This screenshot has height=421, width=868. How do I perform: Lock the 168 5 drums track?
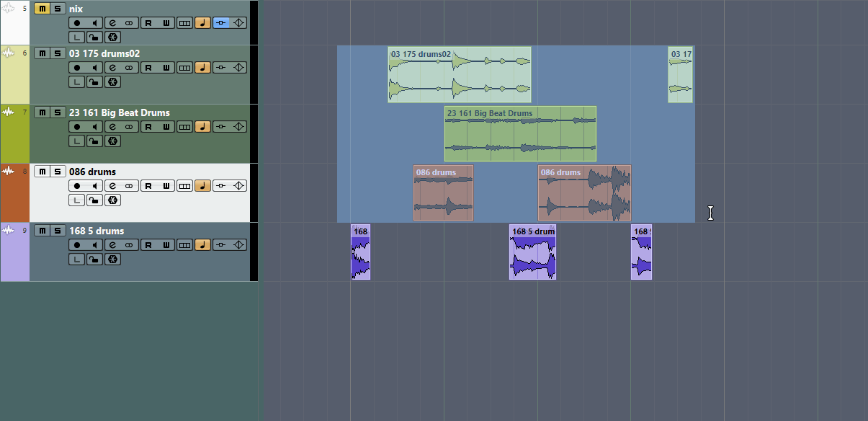94,260
